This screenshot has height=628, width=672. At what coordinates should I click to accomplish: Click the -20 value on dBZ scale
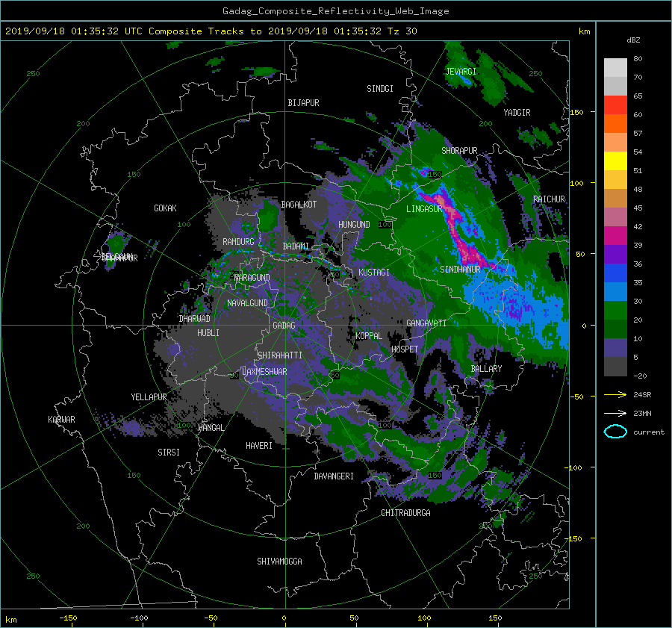[x=640, y=376]
